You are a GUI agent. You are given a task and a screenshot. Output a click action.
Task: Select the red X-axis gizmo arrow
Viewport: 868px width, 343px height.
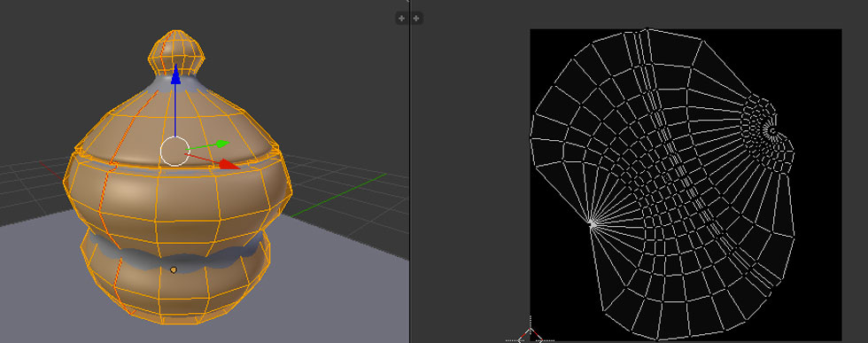[x=229, y=164]
